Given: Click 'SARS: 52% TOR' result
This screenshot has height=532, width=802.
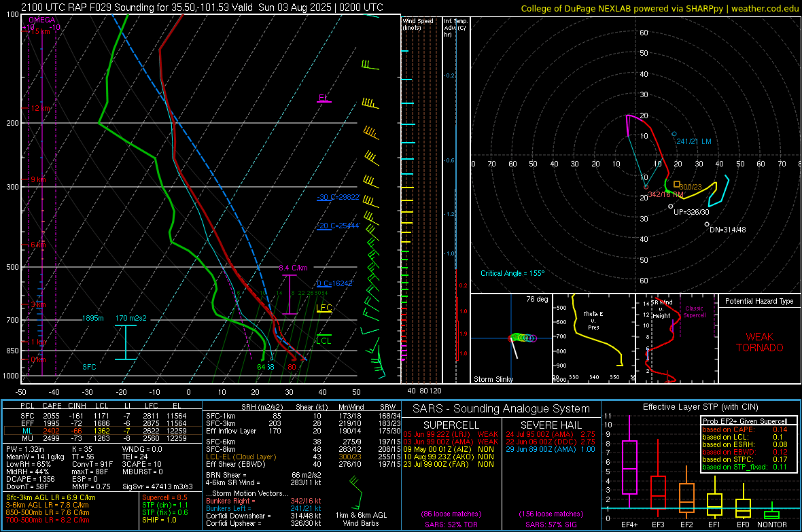Looking at the screenshot, I should (x=451, y=525).
